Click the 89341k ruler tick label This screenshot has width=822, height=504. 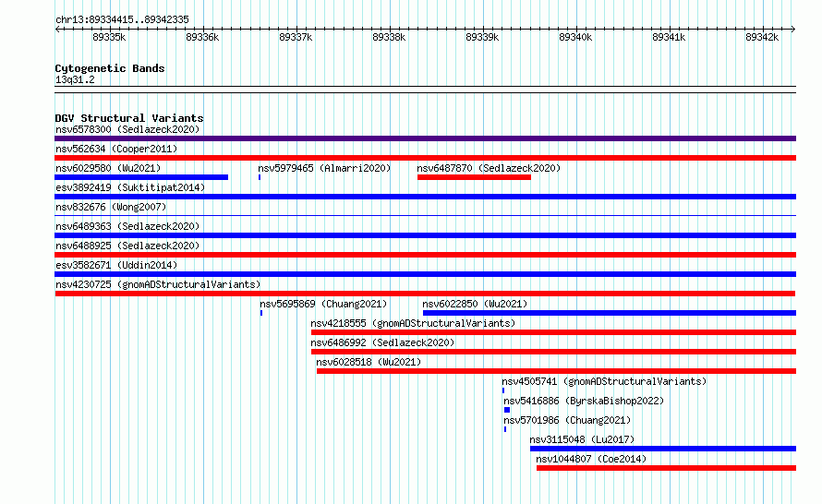pos(669,37)
